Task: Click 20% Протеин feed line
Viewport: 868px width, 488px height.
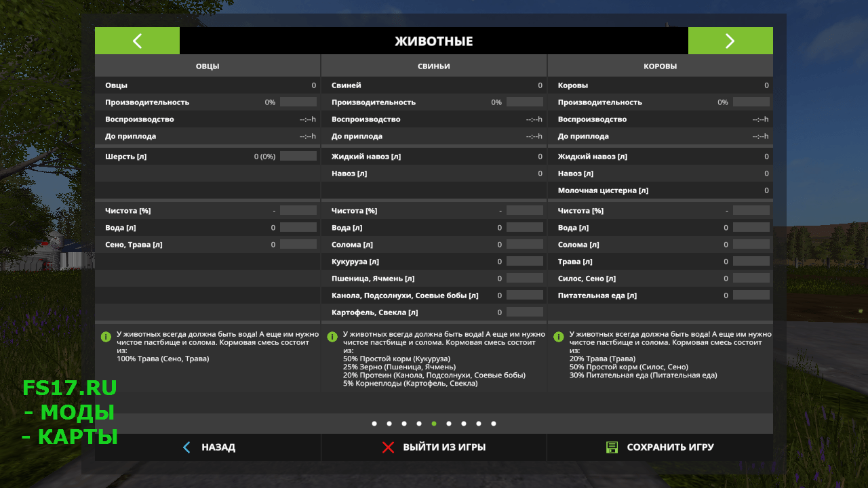Action: 434,375
